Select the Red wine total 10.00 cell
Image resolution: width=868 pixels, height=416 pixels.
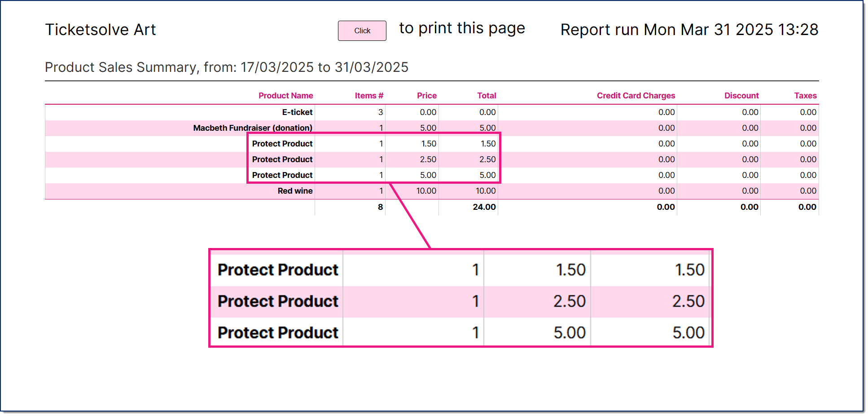[486, 191]
